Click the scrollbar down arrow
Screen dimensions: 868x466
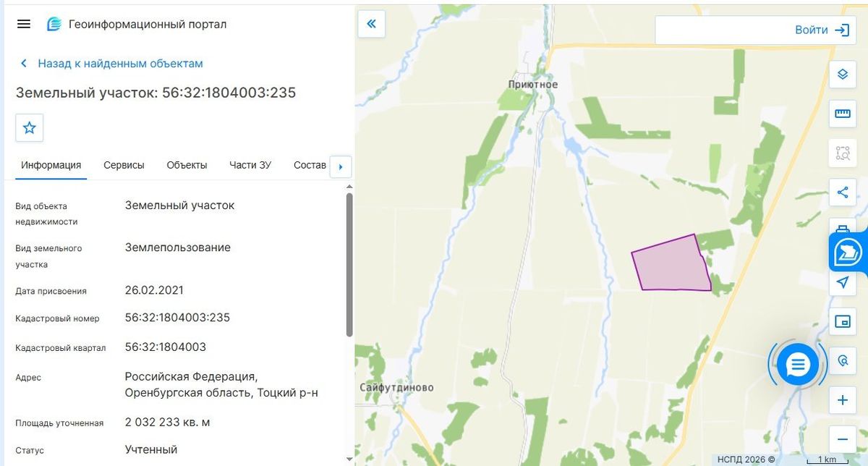click(349, 459)
